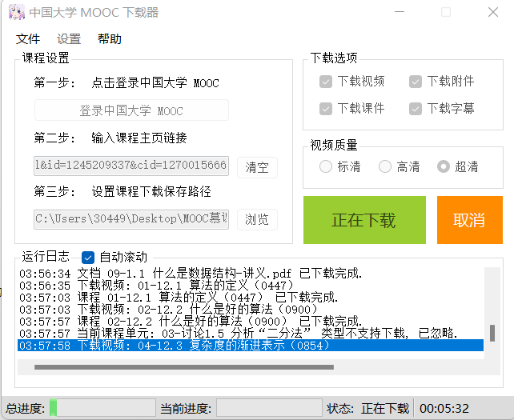Image resolution: width=514 pixels, height=420 pixels.
Task: Toggle the 下载课件 checkbox
Action: click(326, 109)
